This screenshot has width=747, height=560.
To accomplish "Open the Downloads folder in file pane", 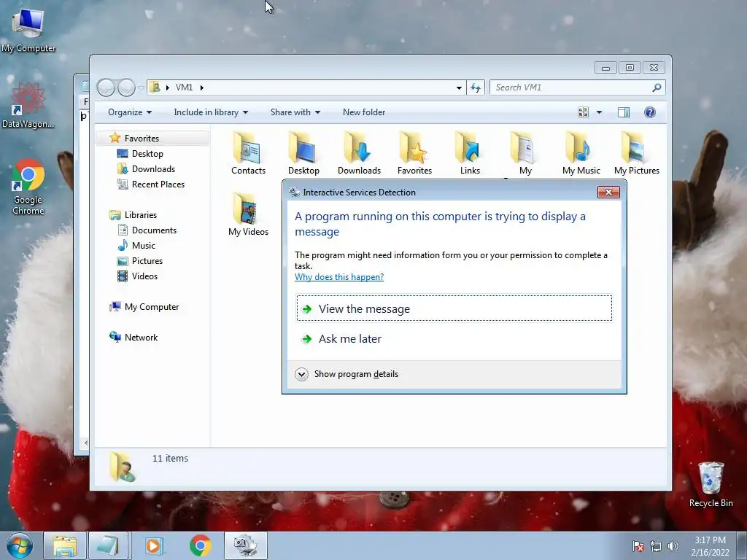I will [359, 153].
